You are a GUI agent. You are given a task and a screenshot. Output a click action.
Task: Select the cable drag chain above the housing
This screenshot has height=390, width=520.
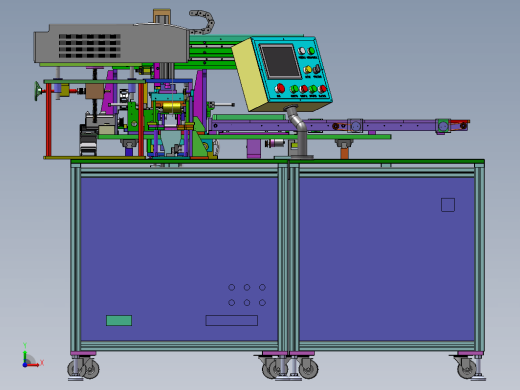203,21
